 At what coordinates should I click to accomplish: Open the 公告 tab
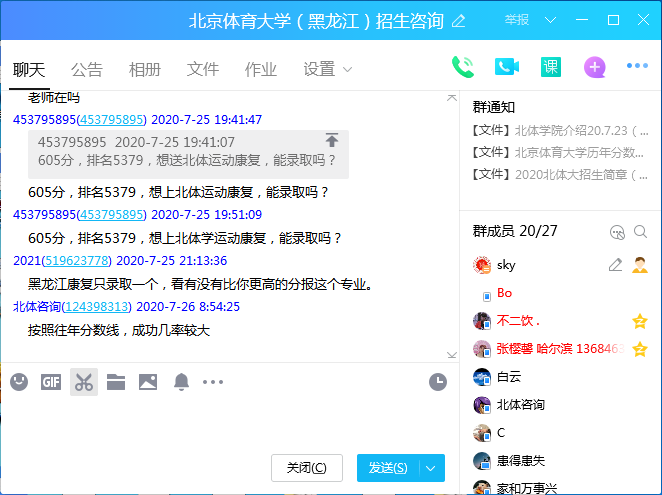(x=87, y=69)
